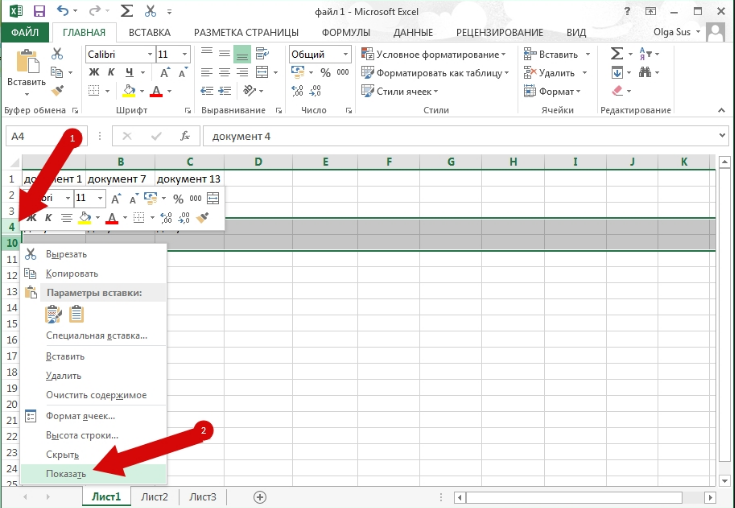
Task: Click Merge and Center icon in ribbon
Action: point(262,72)
